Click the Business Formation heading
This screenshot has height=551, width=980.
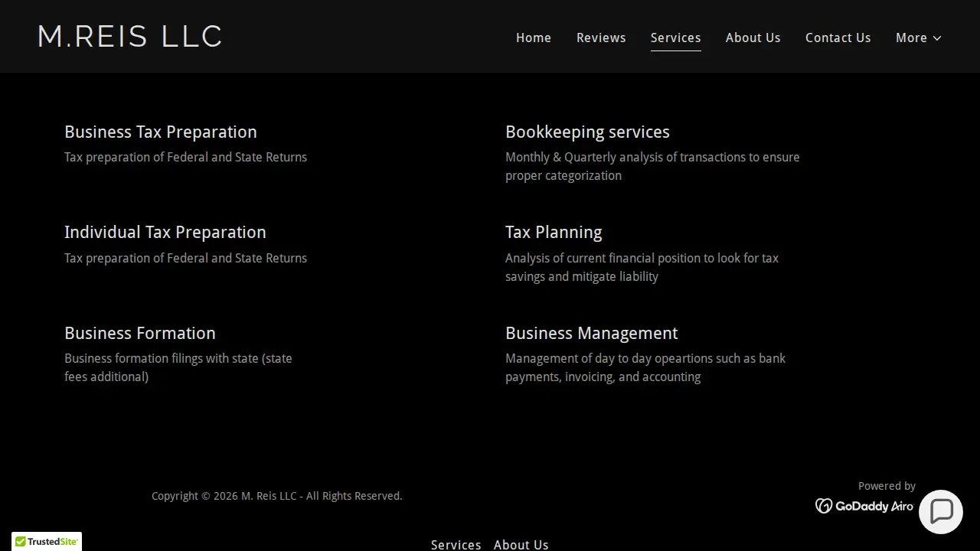140,333
